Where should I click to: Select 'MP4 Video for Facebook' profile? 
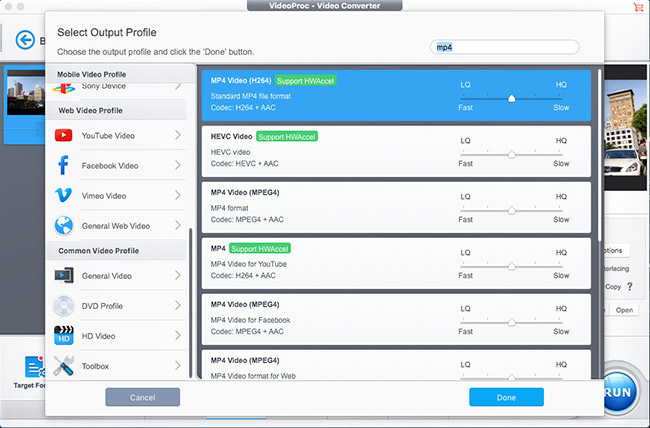point(250,320)
